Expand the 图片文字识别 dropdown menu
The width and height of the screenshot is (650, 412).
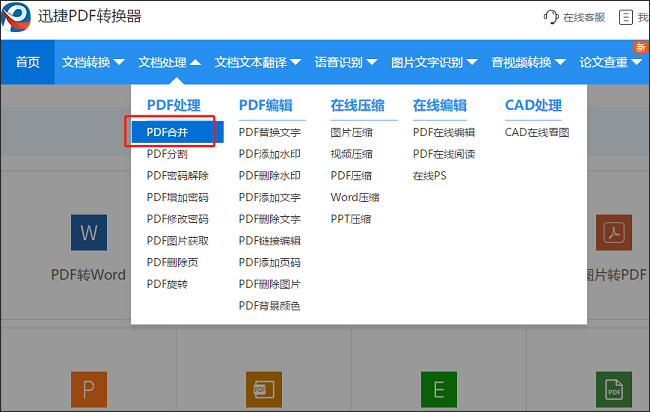[434, 62]
